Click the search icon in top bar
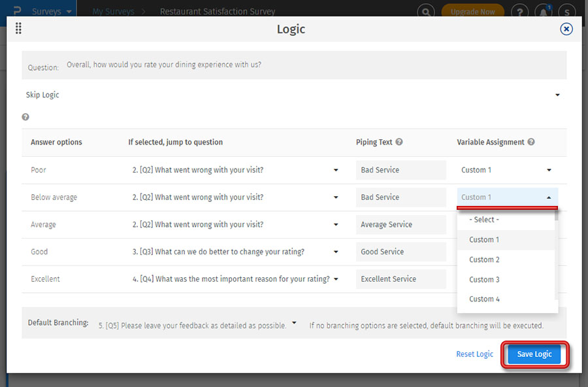 (426, 12)
